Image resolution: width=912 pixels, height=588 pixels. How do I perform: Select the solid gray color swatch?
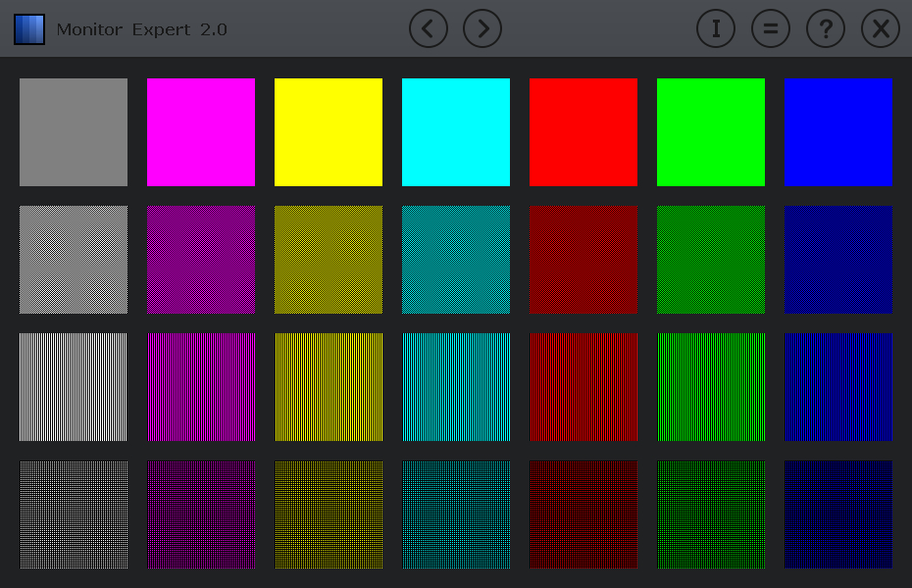[74, 132]
